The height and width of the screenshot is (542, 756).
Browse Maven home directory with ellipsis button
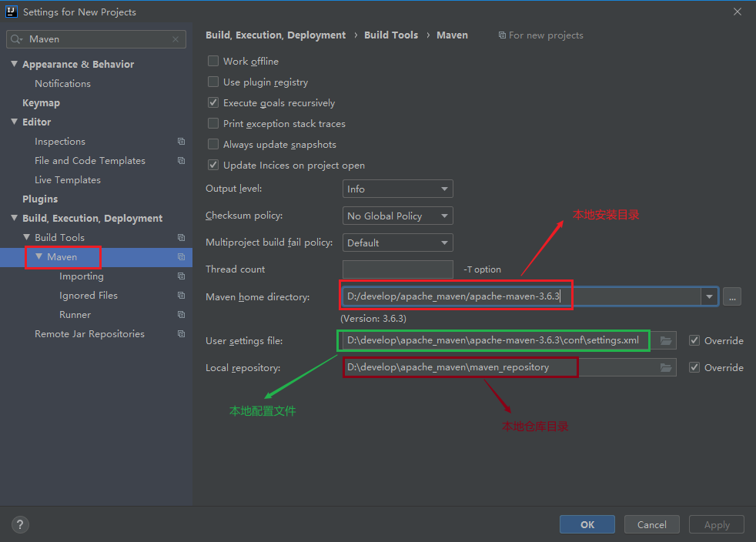(x=732, y=296)
